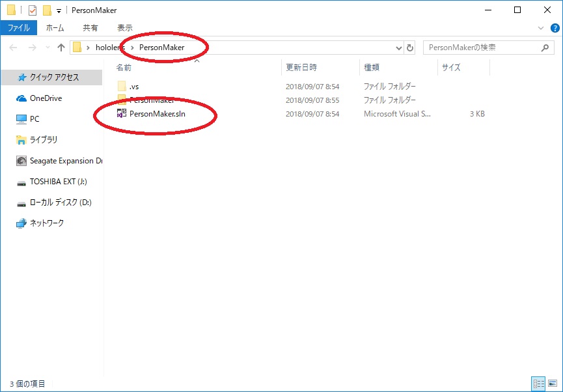Viewport: 563px width, 392px height.
Task: Go back with the left arrow
Action: point(13,48)
